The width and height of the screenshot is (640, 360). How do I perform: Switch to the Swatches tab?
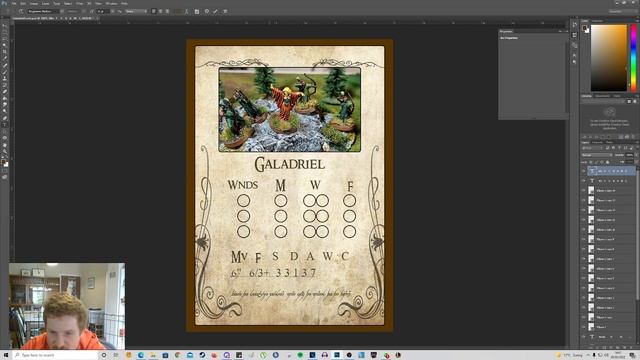[x=597, y=20]
